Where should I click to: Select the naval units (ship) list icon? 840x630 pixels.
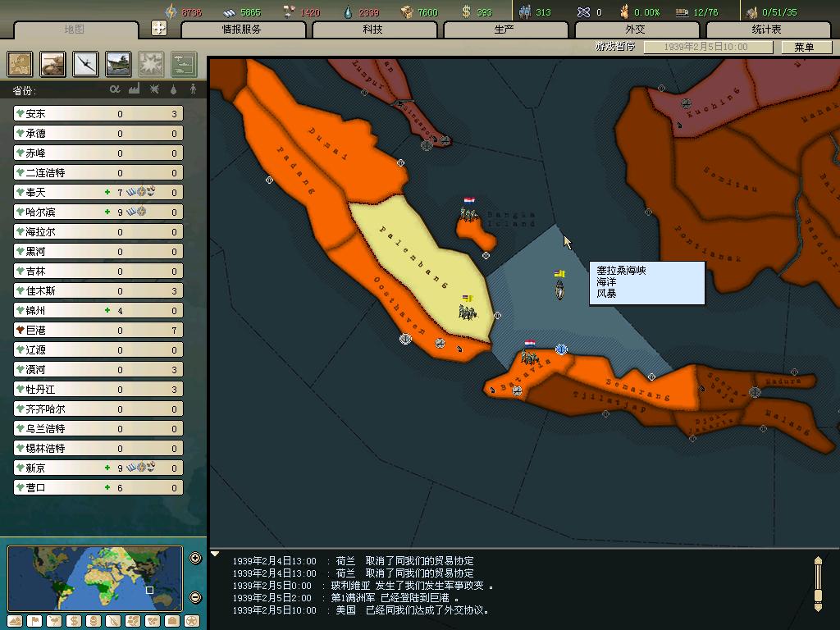point(118,64)
